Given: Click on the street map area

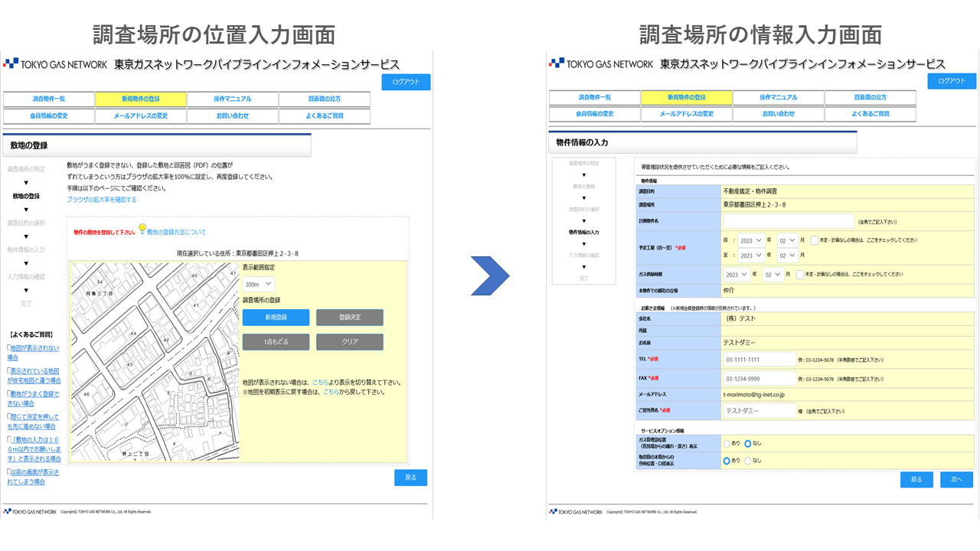Looking at the screenshot, I should 153,360.
